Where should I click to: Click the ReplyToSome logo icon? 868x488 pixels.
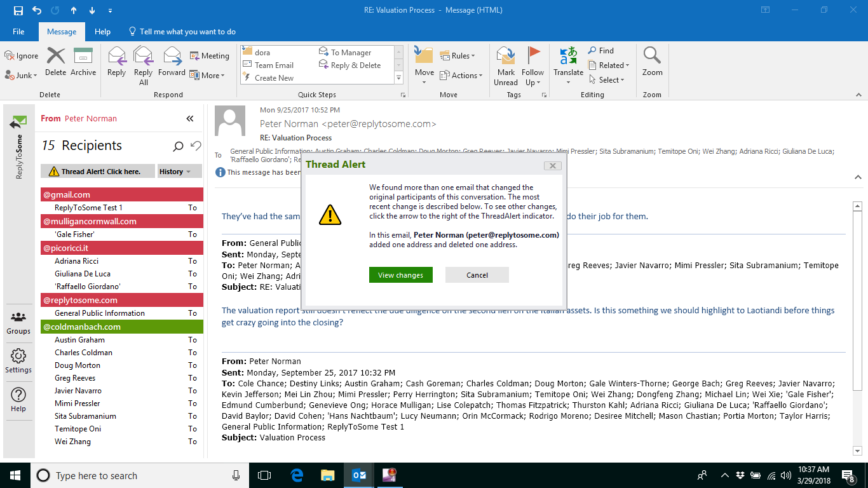click(18, 121)
